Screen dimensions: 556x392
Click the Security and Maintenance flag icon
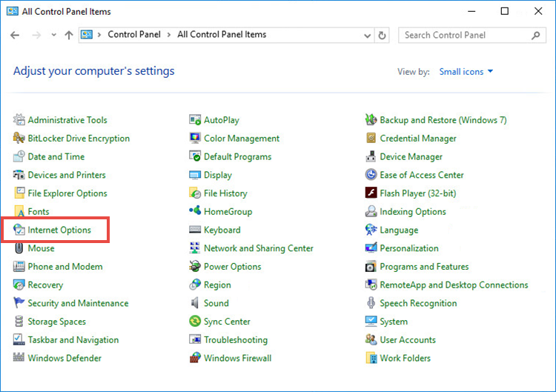(19, 302)
